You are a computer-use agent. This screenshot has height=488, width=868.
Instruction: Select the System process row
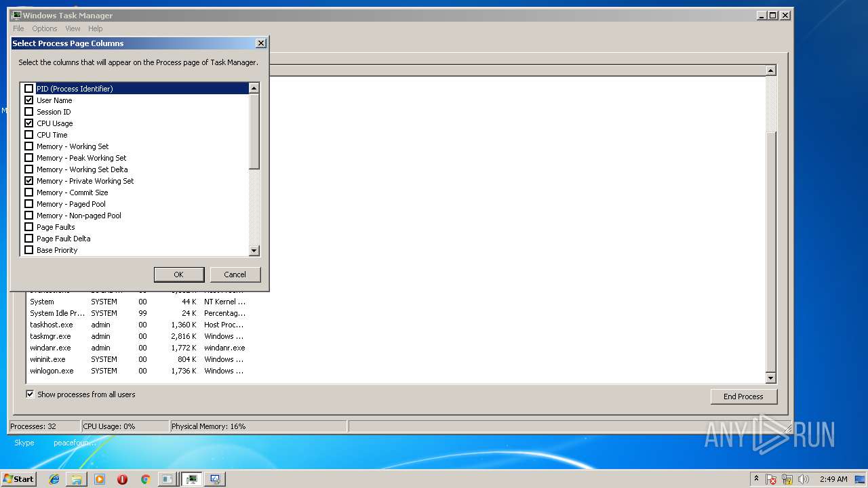point(138,302)
